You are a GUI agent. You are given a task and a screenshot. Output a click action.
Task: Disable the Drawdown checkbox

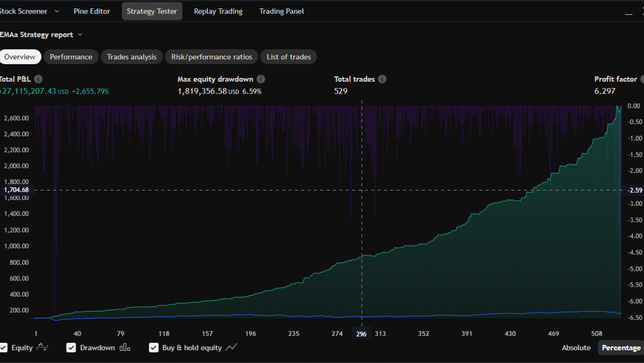72,348
